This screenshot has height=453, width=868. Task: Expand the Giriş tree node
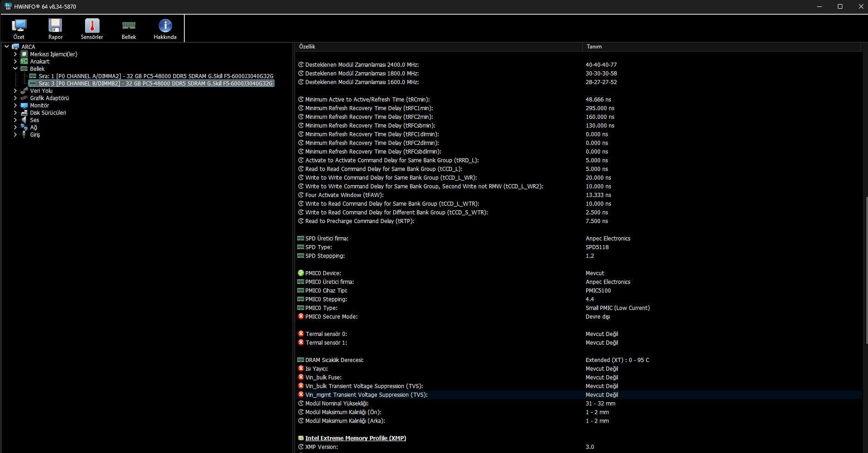point(15,134)
